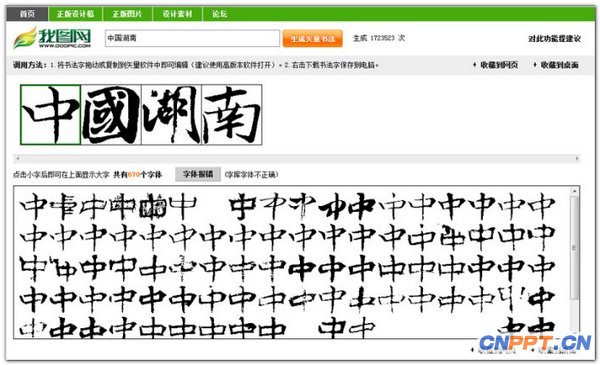600x365 pixels.
Task: Select the large 南 calligraphy preview
Action: [232, 115]
